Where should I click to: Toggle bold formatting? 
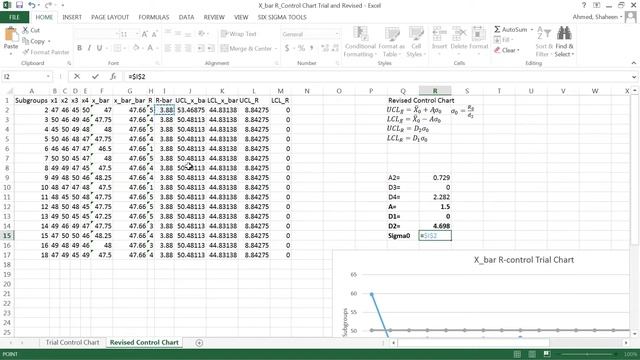(x=79, y=48)
